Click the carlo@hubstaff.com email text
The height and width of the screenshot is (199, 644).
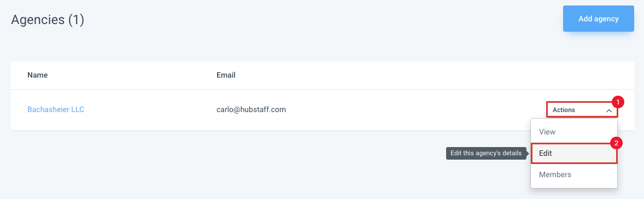[x=251, y=109]
